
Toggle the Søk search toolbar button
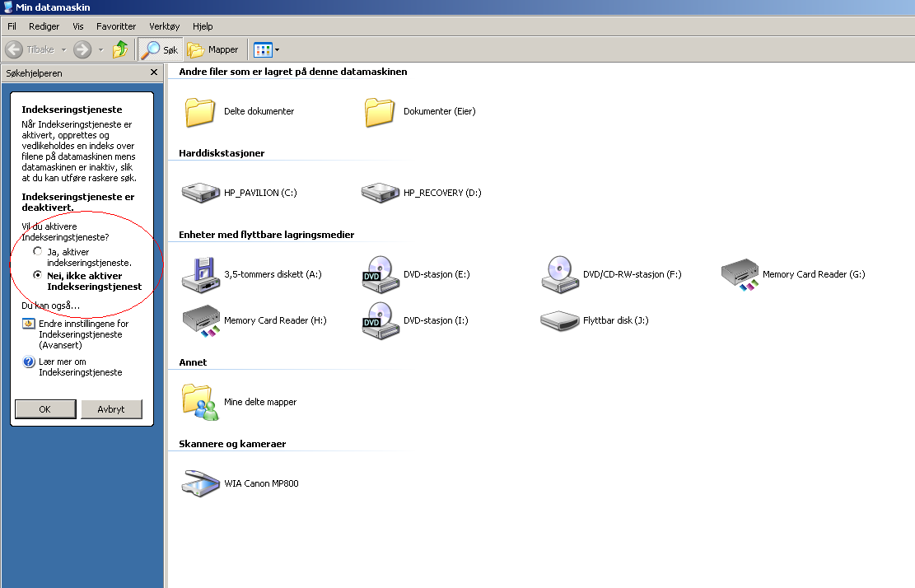[x=161, y=49]
